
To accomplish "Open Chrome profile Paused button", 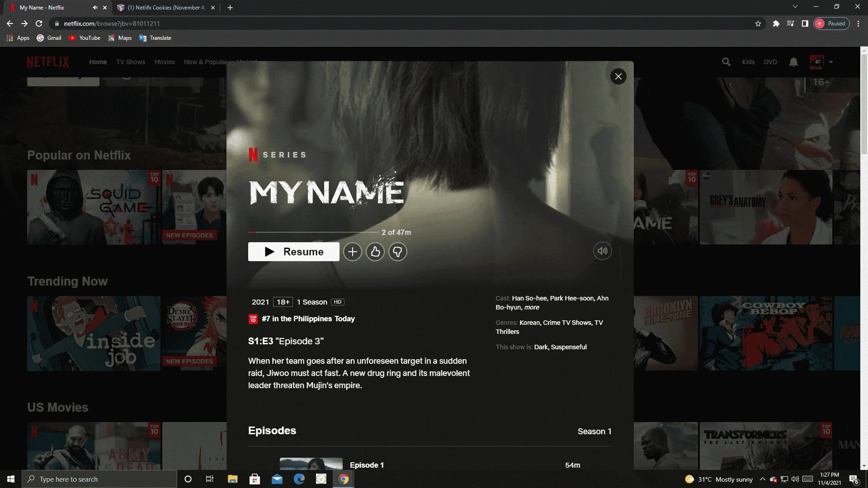I will tap(831, 23).
